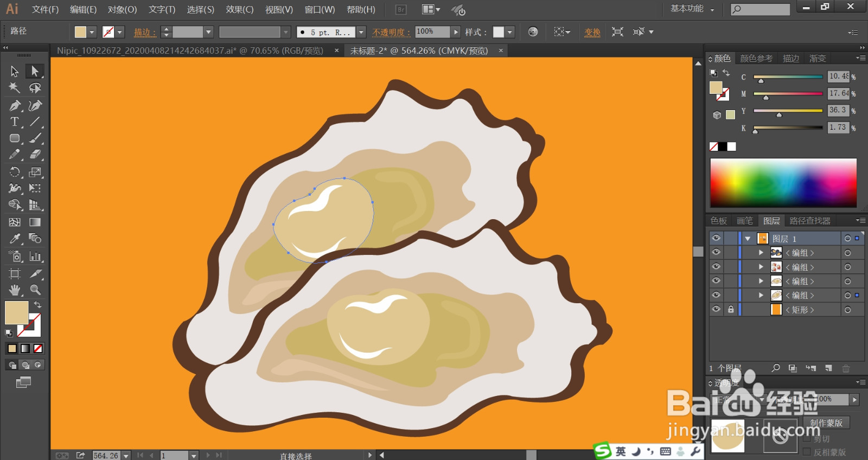Open the fill color dropdown in control bar
The height and width of the screenshot is (460, 868).
[x=92, y=32]
